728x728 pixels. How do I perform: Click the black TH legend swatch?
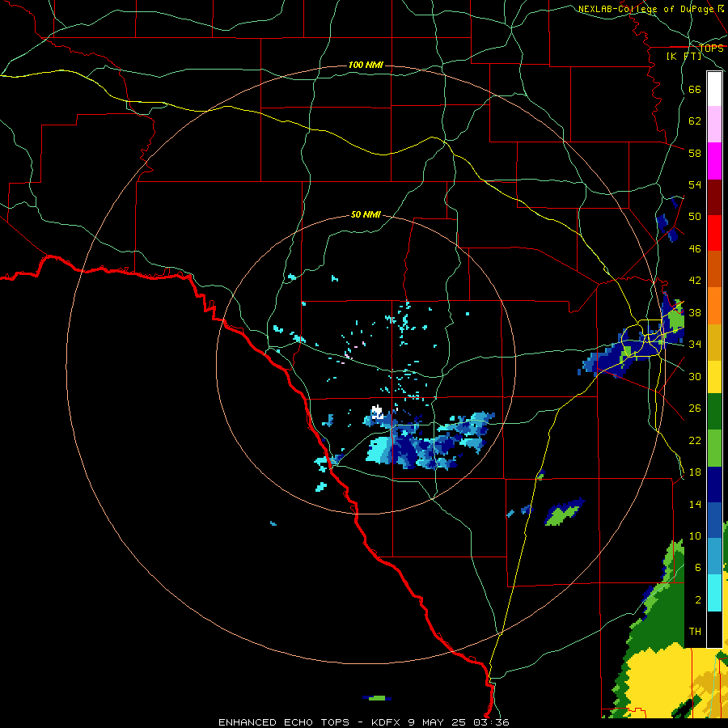click(x=714, y=629)
